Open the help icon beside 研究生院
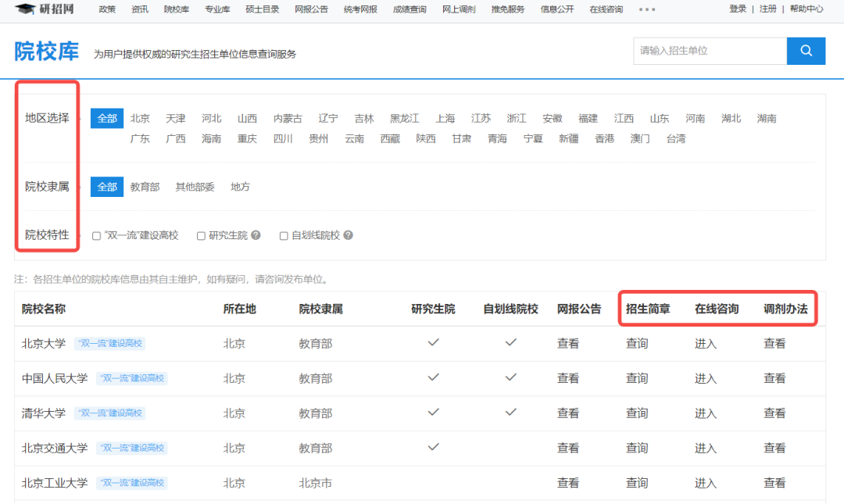844x504 pixels. tap(256, 235)
